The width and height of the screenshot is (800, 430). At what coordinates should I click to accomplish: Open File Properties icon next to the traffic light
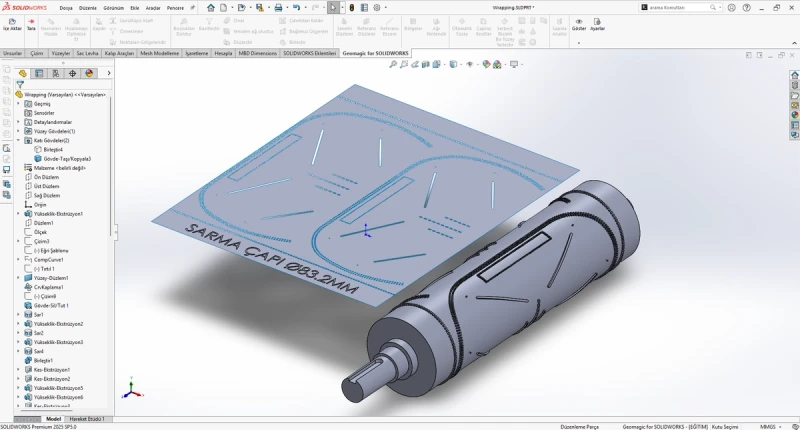pyautogui.click(x=364, y=8)
